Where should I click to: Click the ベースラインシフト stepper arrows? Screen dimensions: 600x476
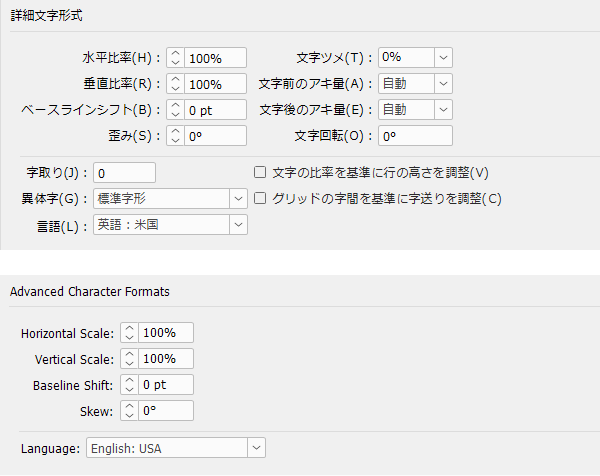click(x=175, y=110)
